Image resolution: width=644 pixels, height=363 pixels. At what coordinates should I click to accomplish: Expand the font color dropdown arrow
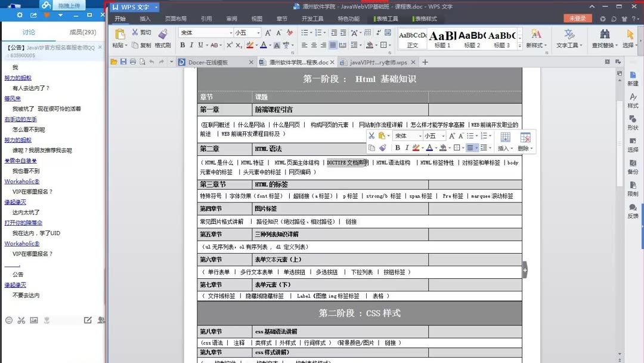point(270,45)
